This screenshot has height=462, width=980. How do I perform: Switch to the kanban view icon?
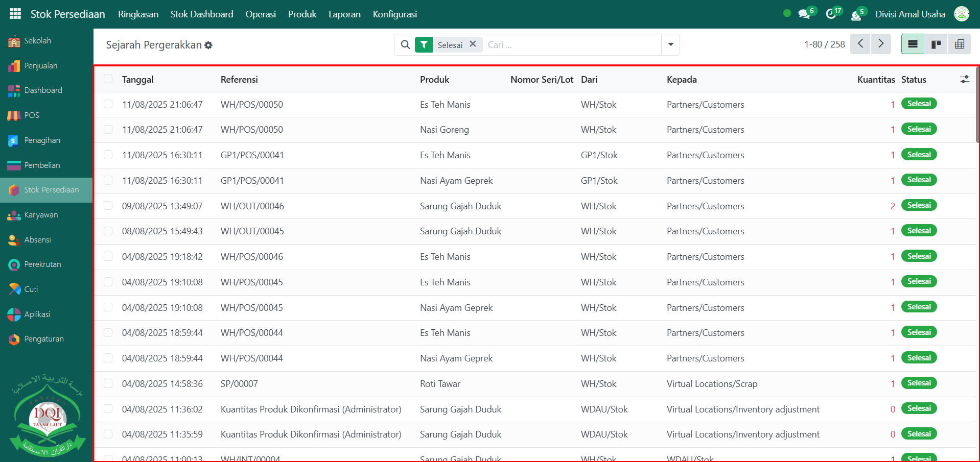click(x=936, y=44)
